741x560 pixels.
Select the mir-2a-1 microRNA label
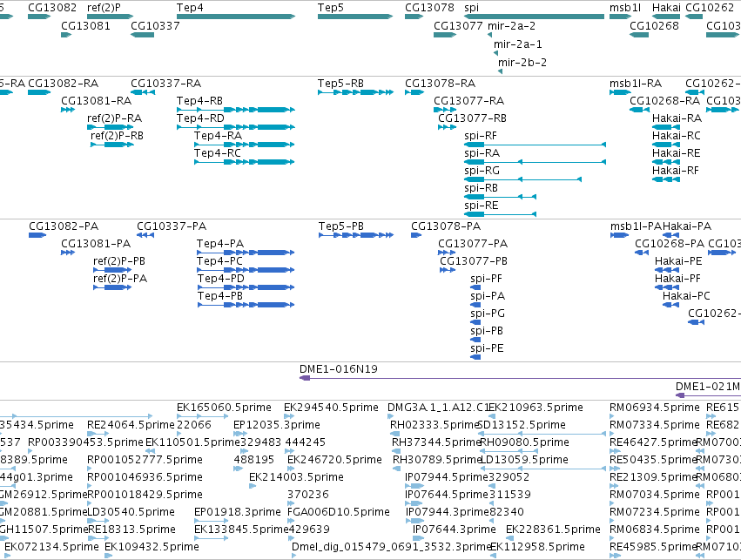point(517,44)
